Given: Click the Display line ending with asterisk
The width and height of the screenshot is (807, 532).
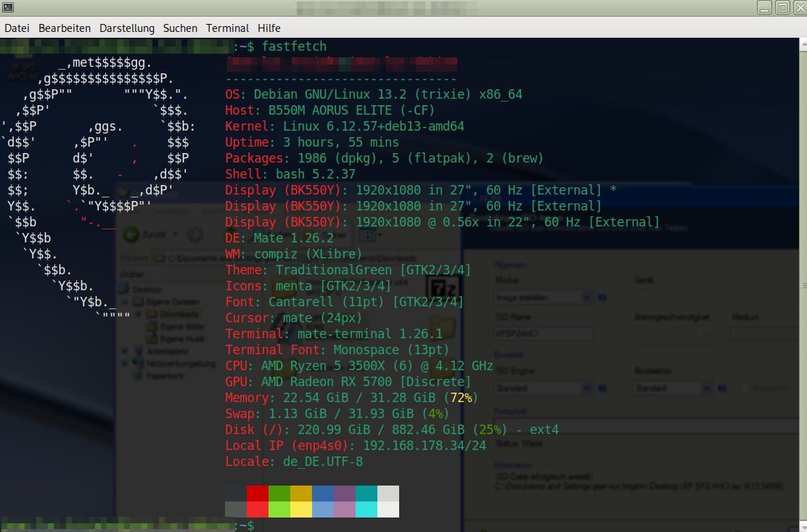Looking at the screenshot, I should click(421, 190).
